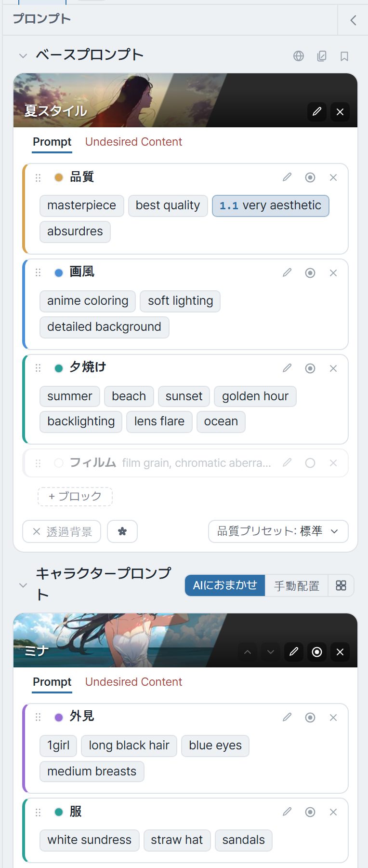Add a new block with +ブロック
Screen dimensions: 368x868
75,496
